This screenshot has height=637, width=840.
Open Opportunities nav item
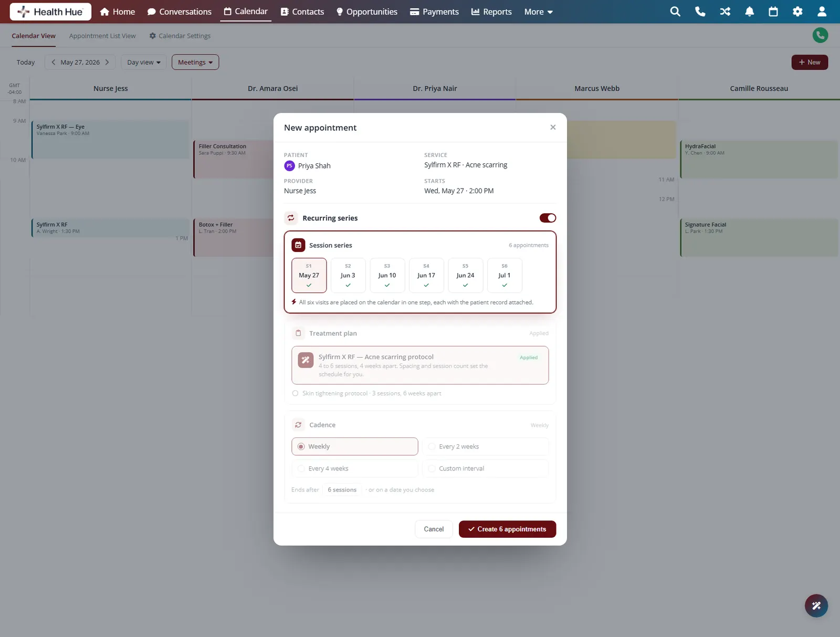pyautogui.click(x=367, y=12)
